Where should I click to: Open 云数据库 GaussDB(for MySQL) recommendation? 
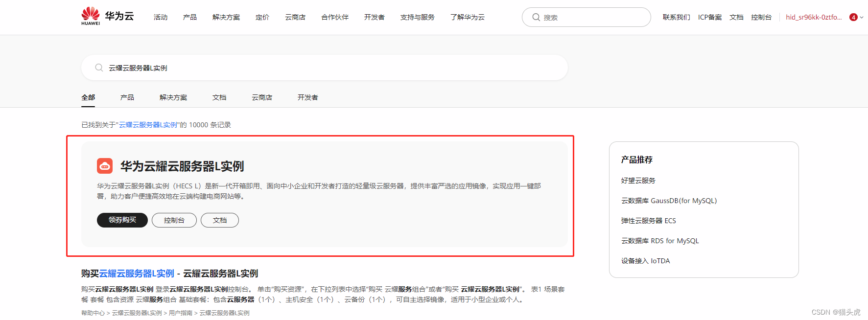pyautogui.click(x=669, y=201)
